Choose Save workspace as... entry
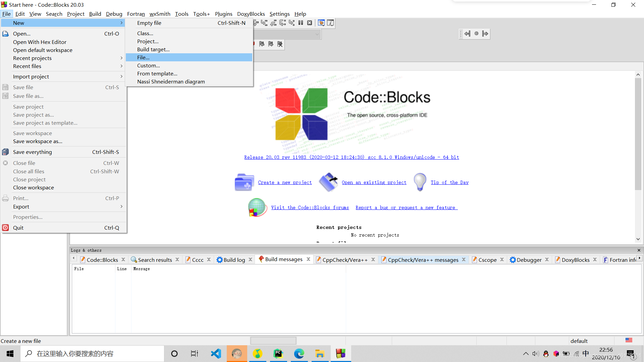Image resolution: width=644 pixels, height=362 pixels. [63, 141]
